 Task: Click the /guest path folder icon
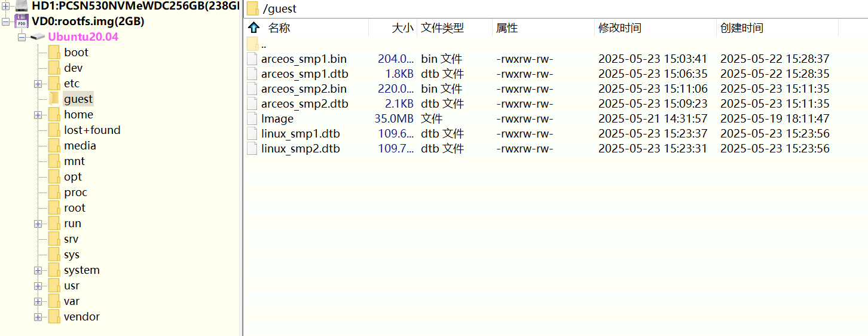(x=253, y=9)
